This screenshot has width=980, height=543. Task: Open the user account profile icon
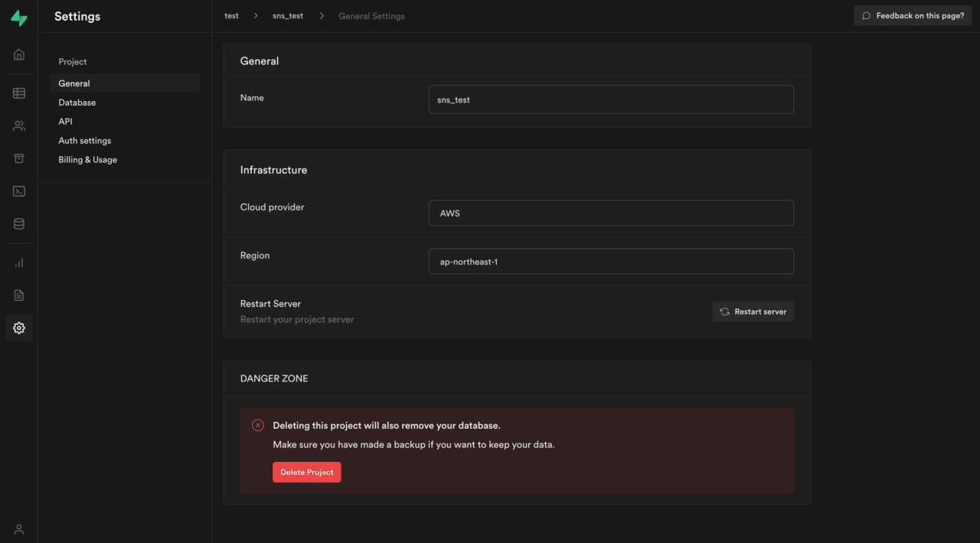point(19,529)
